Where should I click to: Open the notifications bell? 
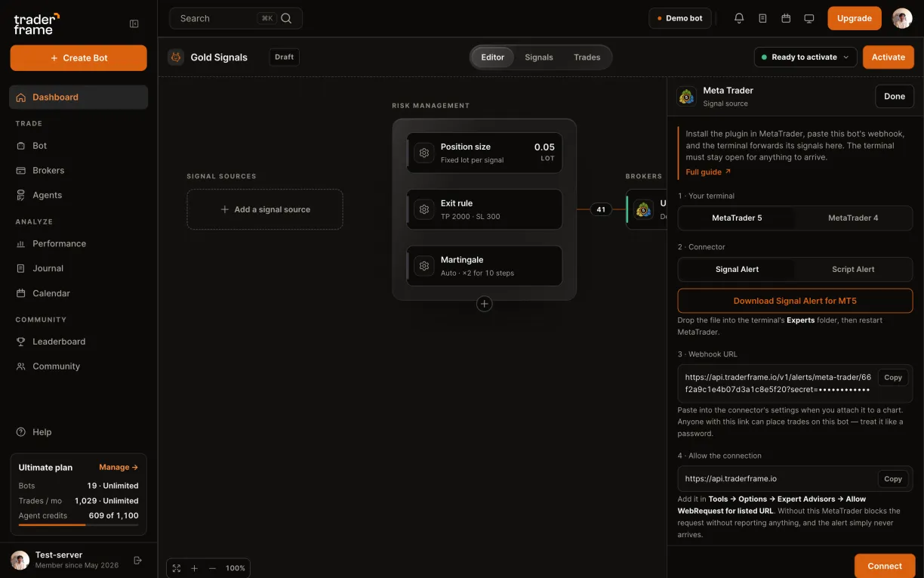pos(739,18)
